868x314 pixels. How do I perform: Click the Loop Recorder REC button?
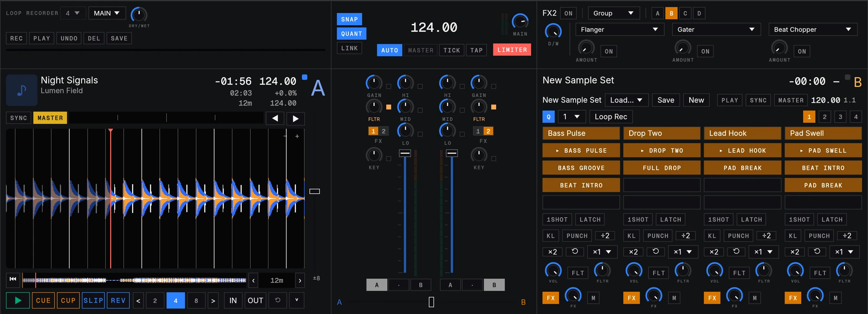16,38
